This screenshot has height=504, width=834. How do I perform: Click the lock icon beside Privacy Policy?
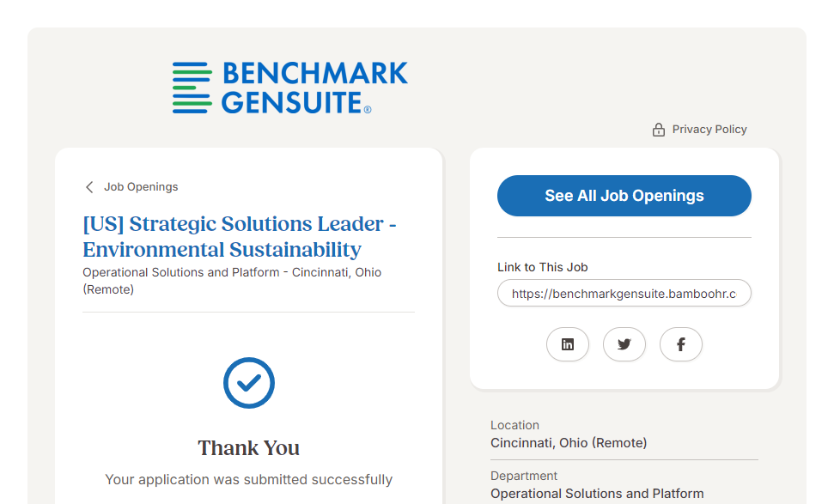point(659,130)
